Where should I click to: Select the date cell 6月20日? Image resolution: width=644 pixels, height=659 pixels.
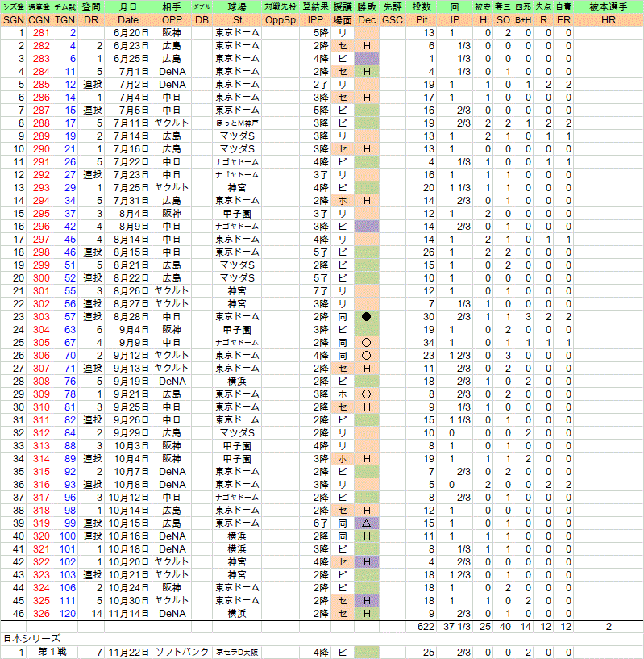pos(131,33)
